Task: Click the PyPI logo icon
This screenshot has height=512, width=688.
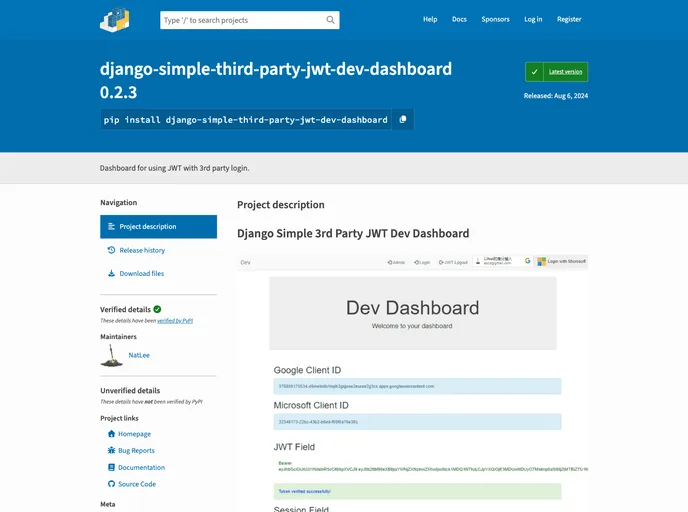Action: 115,19
